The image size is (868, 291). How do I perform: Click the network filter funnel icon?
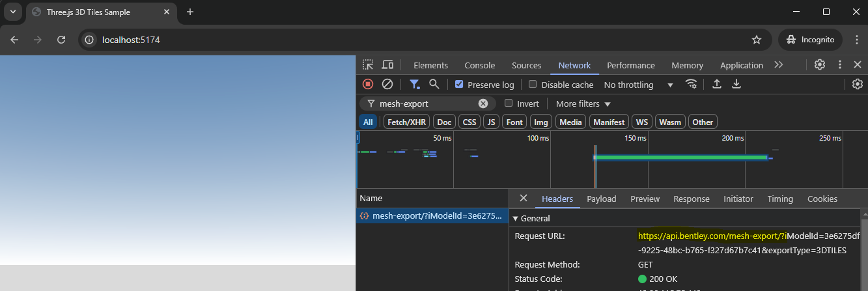point(414,85)
